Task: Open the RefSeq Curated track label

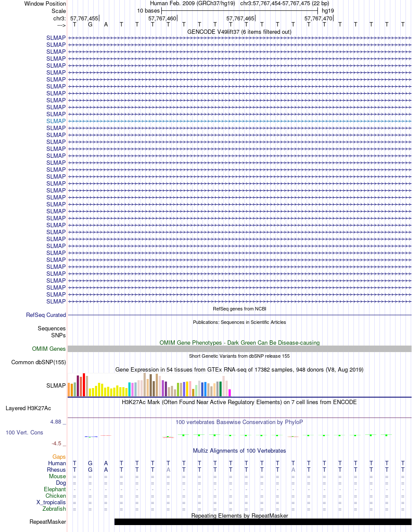Action: tap(46, 315)
